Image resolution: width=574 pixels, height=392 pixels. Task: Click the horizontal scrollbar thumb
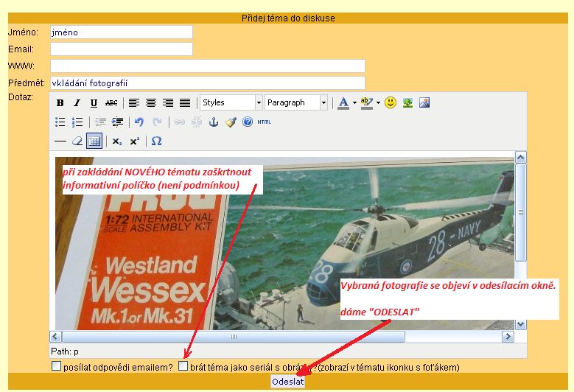click(x=234, y=336)
